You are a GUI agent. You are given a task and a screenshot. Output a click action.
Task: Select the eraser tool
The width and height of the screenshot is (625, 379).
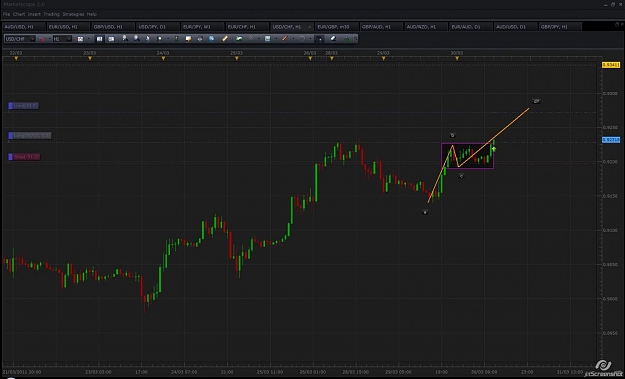[x=333, y=39]
